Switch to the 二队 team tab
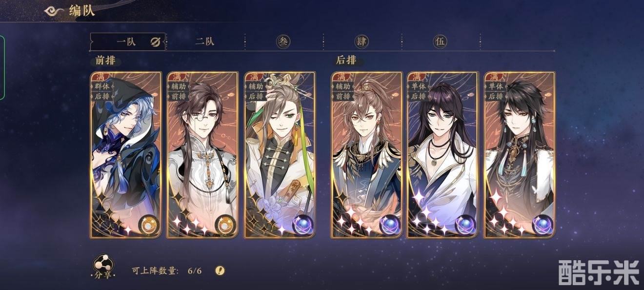Viewport: 644px width, 290px height. pos(205,41)
